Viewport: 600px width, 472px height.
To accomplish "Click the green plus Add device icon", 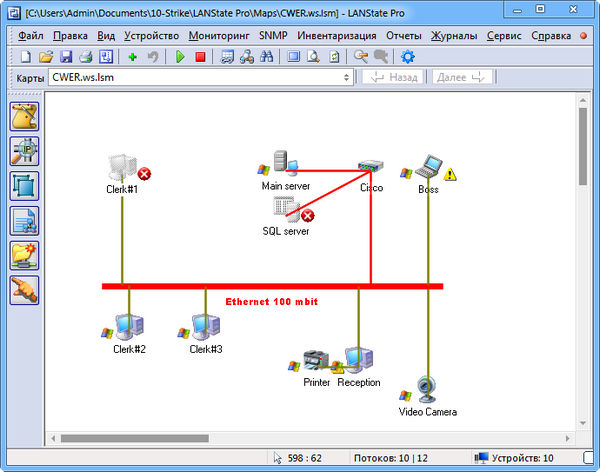I will pyautogui.click(x=132, y=57).
